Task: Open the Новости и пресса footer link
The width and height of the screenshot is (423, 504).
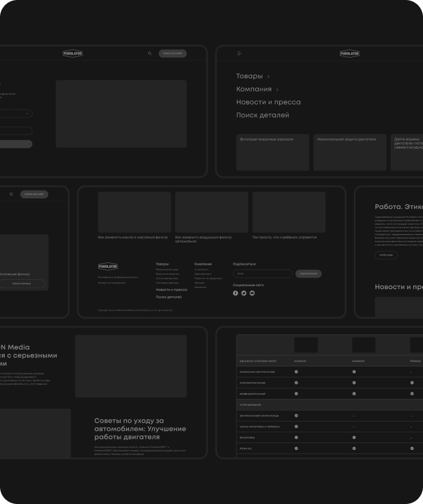Action: [x=171, y=290]
